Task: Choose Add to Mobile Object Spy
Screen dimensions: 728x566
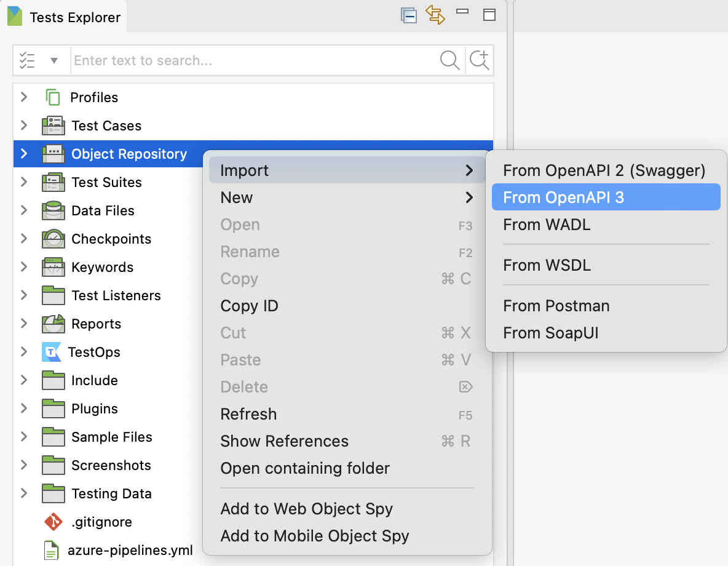Action: pyautogui.click(x=347, y=536)
